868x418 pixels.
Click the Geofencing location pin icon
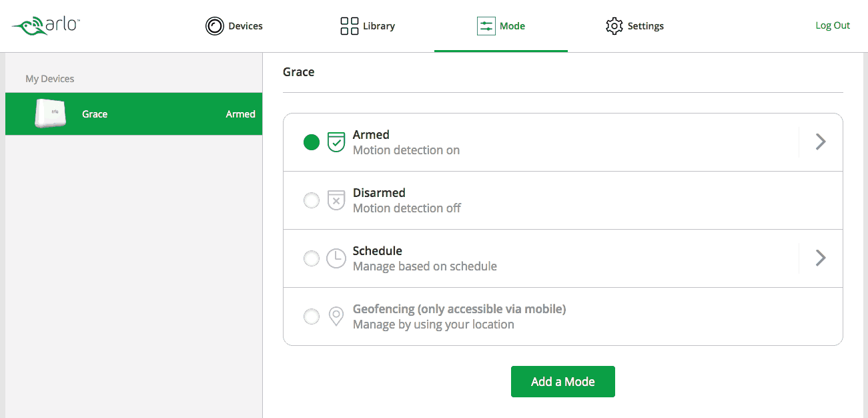(336, 317)
